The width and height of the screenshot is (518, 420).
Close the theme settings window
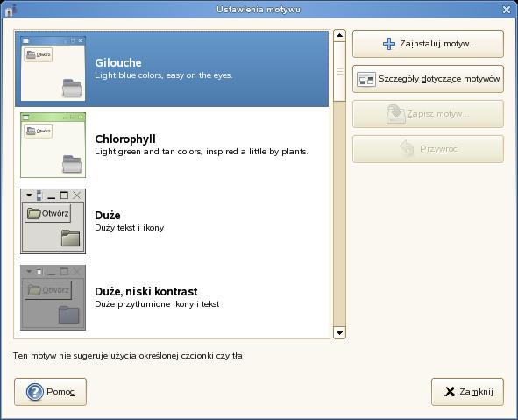click(x=507, y=10)
